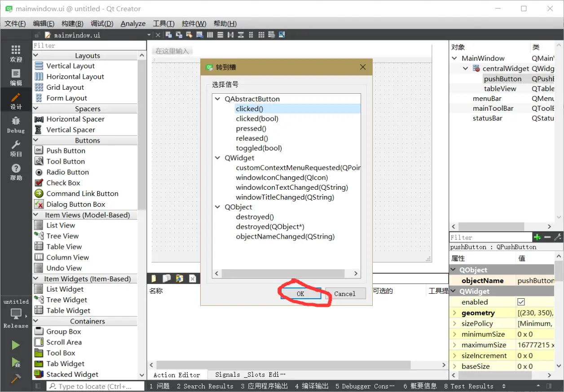Viewport: 564px width, 392px height.
Task: Open the 欢迎 (Welcome) mode
Action: [16, 53]
